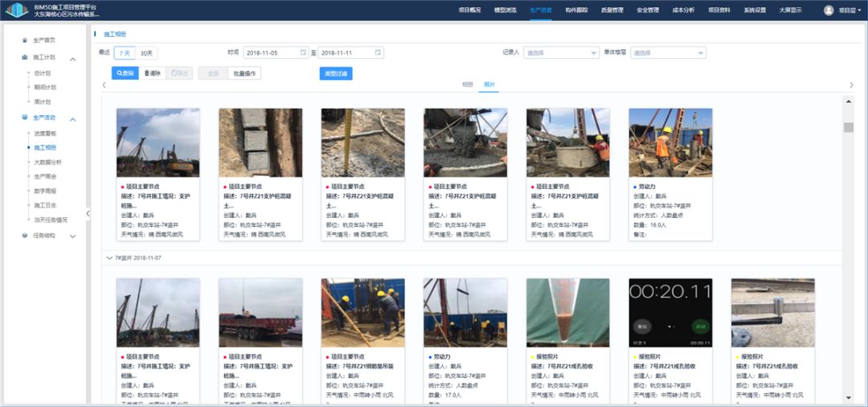Click the blue 查询 search button
Viewport: 868px width, 407px height.
125,73
